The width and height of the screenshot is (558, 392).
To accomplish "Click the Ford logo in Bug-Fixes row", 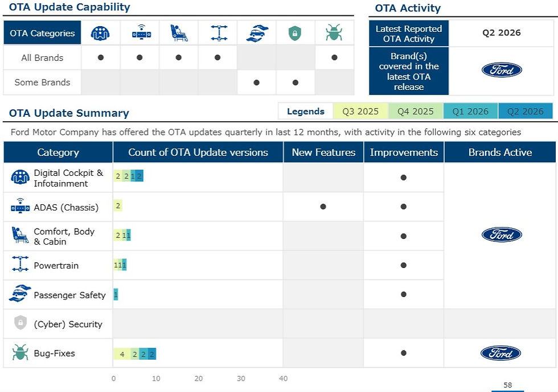I will [x=500, y=353].
